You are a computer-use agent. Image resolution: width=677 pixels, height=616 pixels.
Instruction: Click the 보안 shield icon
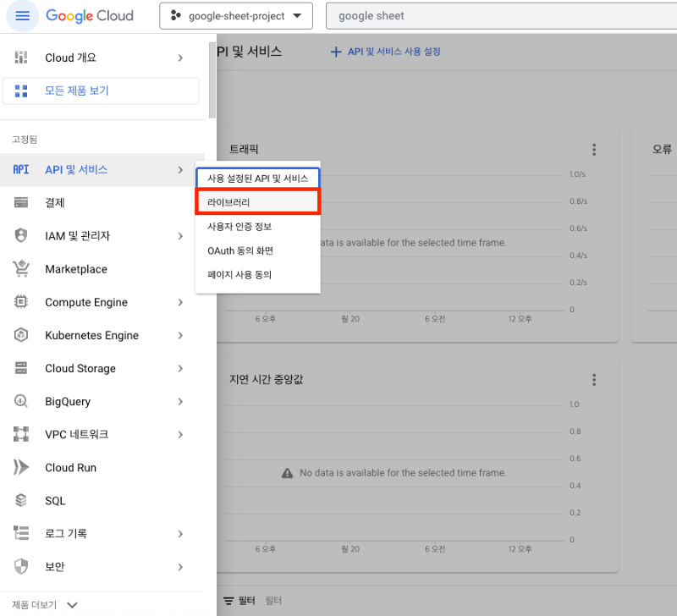(x=24, y=566)
